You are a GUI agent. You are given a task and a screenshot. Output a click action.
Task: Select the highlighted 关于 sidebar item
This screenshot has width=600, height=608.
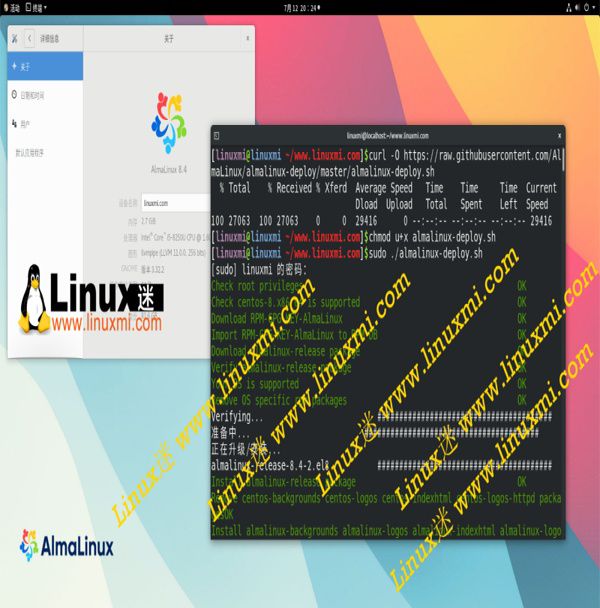45,66
